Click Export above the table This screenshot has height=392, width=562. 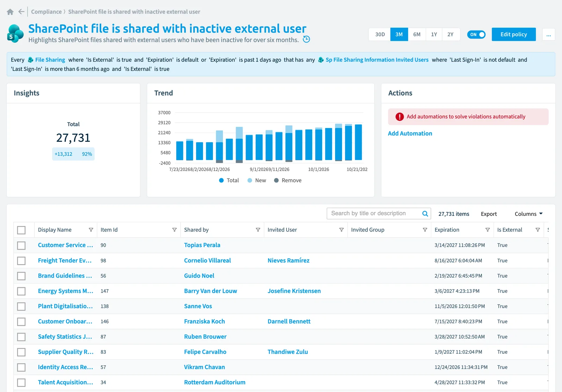489,214
